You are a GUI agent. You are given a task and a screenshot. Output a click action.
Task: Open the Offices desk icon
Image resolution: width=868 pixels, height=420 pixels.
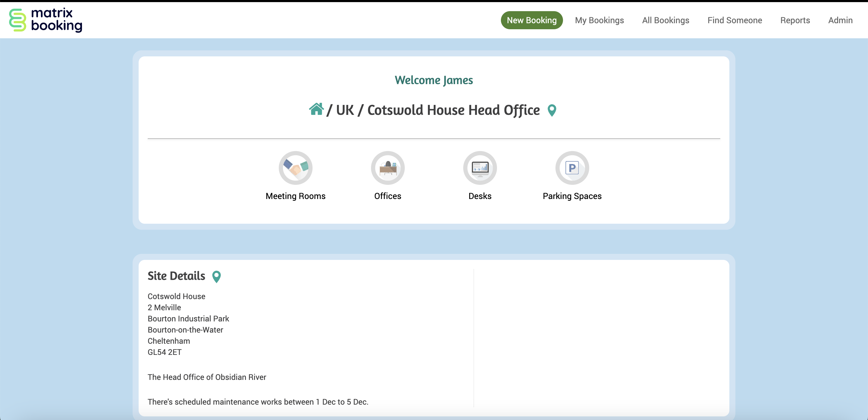point(388,168)
